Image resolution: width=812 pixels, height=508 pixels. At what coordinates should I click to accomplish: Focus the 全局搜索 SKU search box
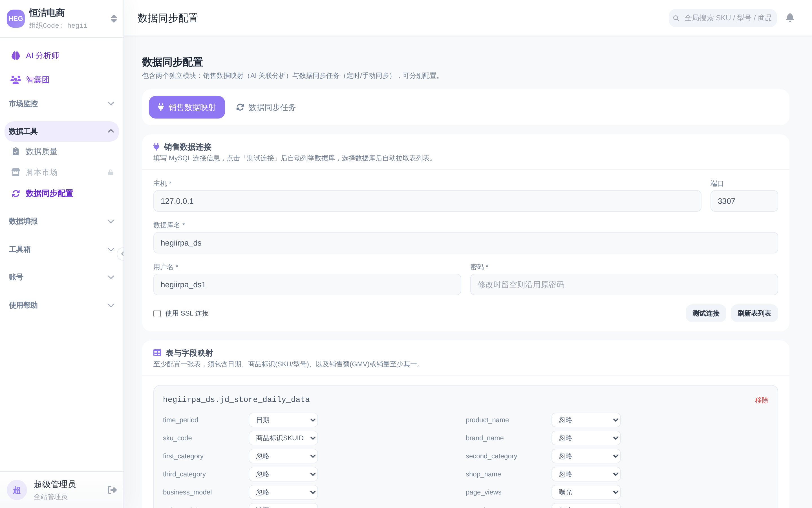(x=723, y=18)
